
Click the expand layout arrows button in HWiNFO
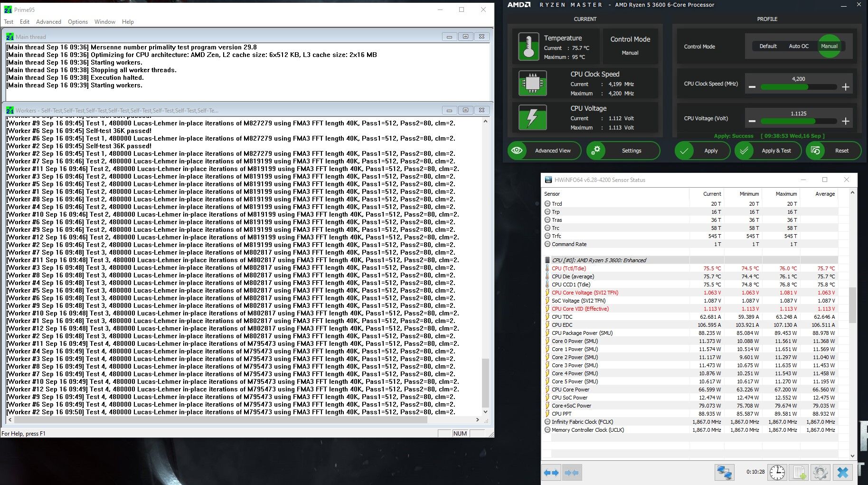(x=551, y=473)
